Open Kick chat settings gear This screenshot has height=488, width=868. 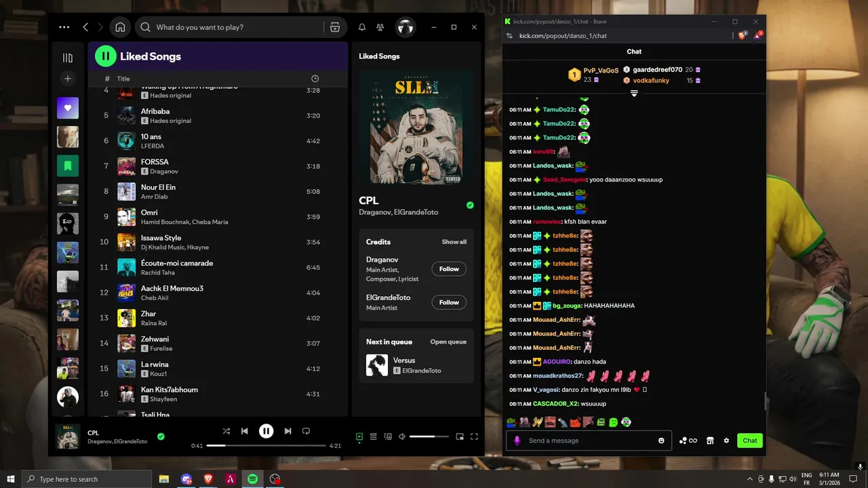point(726,441)
